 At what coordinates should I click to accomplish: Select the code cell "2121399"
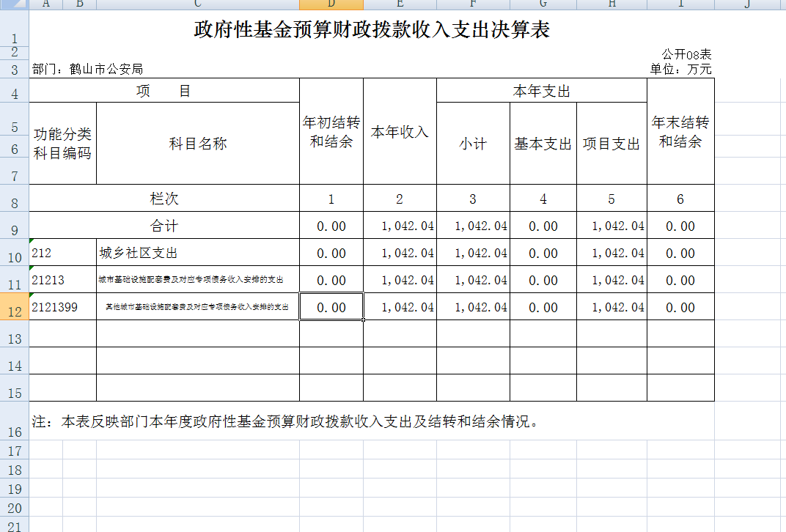tap(62, 306)
